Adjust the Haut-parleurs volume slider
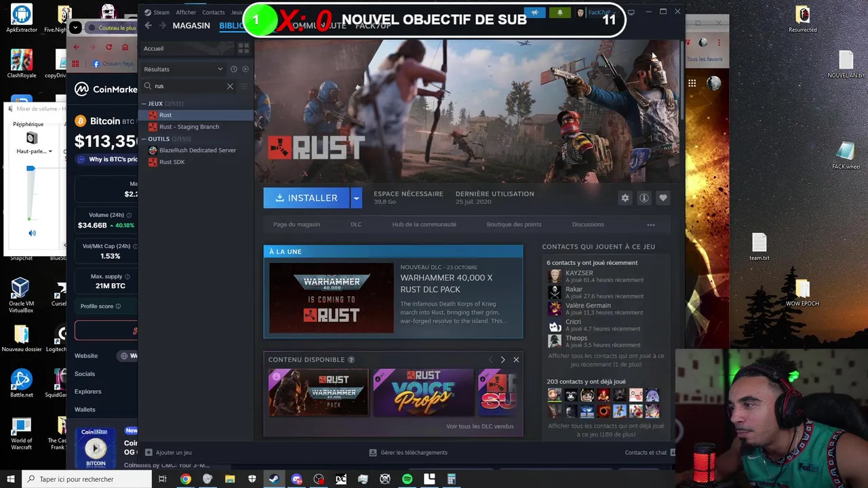Image resolution: width=868 pixels, height=488 pixels. point(31,169)
